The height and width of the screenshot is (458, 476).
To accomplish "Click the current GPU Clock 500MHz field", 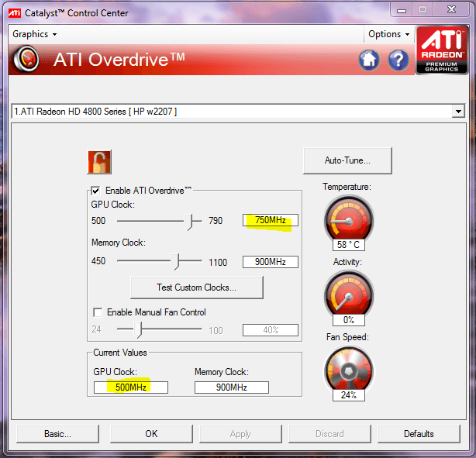I will (131, 387).
